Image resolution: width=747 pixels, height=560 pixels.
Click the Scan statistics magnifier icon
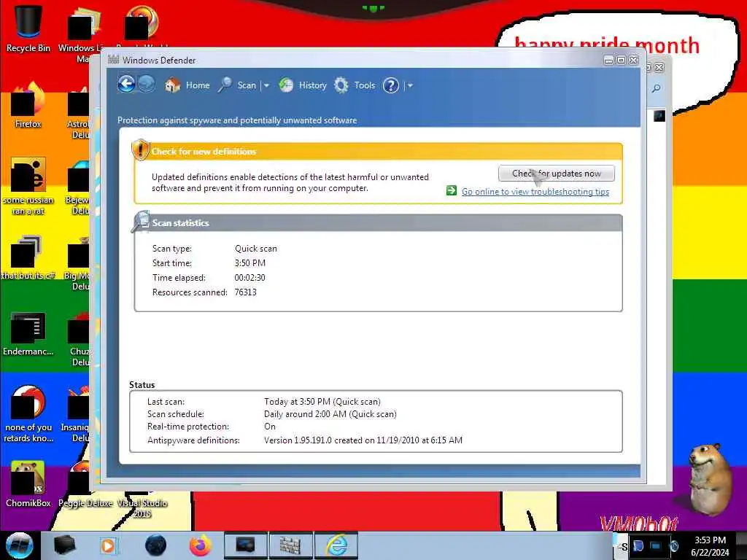141,222
